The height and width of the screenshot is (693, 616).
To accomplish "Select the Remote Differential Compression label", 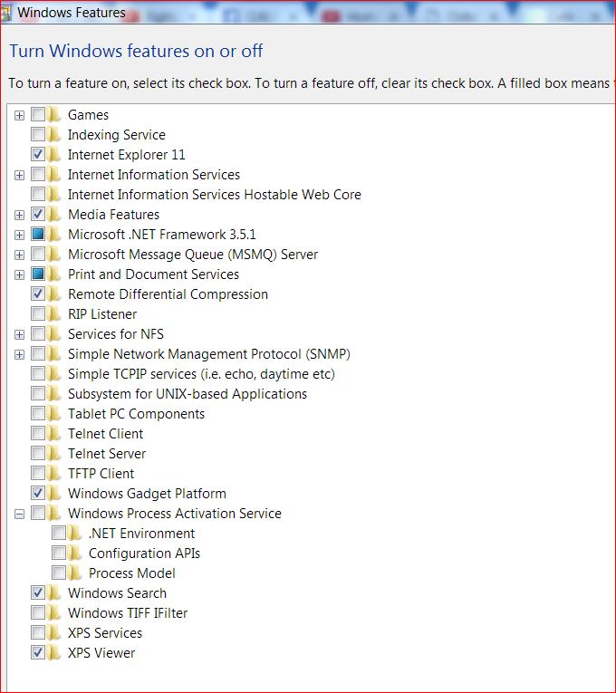I will pos(168,294).
